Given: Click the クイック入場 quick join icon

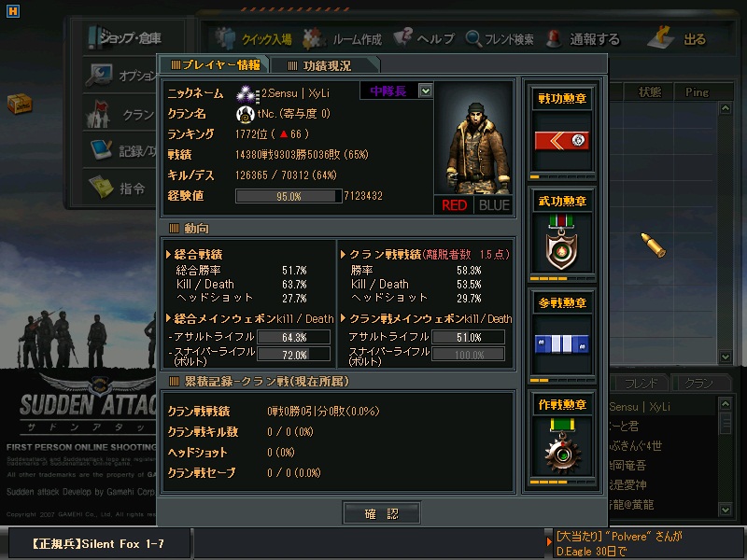Looking at the screenshot, I should click(x=225, y=38).
